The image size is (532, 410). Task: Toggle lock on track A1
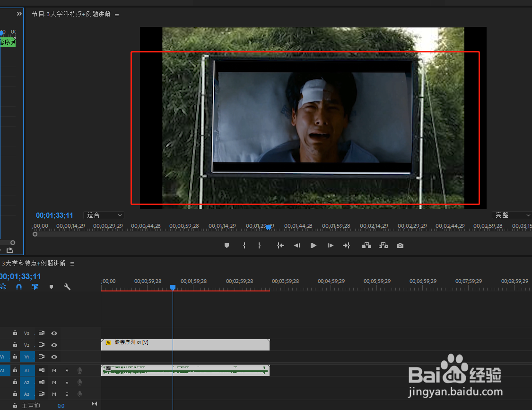[15, 370]
